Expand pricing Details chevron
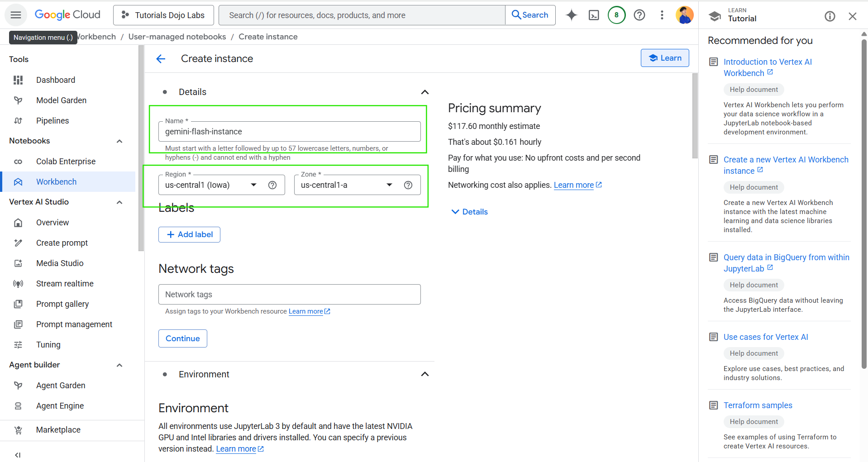 469,212
